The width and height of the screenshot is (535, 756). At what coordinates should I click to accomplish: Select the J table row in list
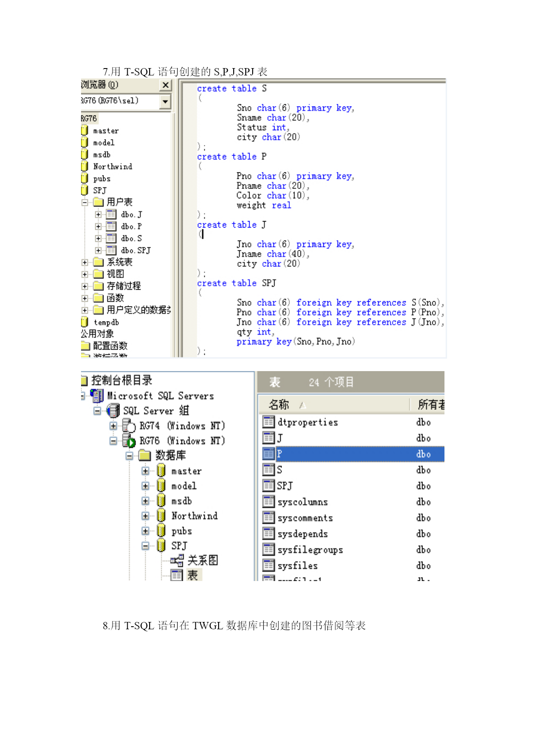354,438
